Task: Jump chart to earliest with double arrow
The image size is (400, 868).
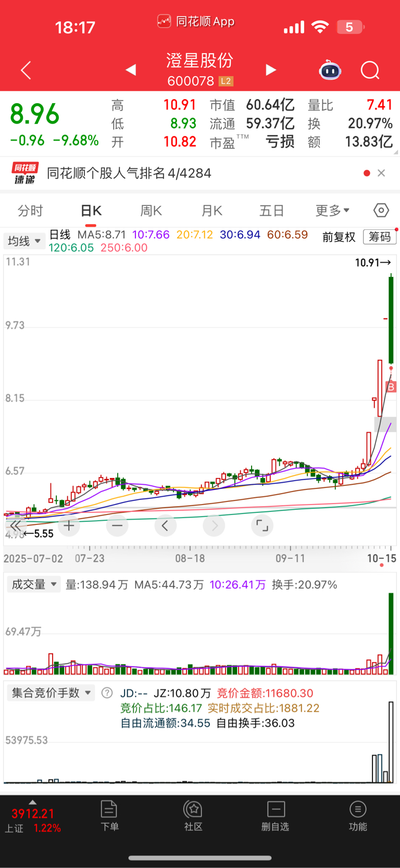Action: [x=16, y=525]
